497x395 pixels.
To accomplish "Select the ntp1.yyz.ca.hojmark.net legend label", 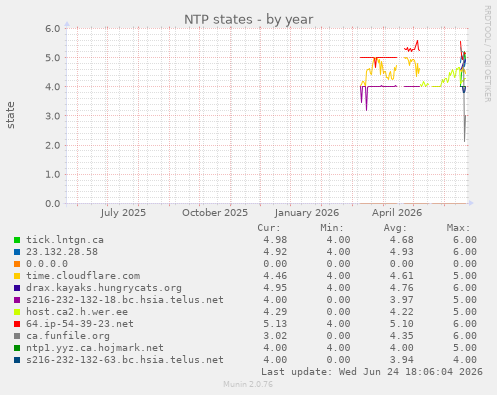I will (95, 348).
